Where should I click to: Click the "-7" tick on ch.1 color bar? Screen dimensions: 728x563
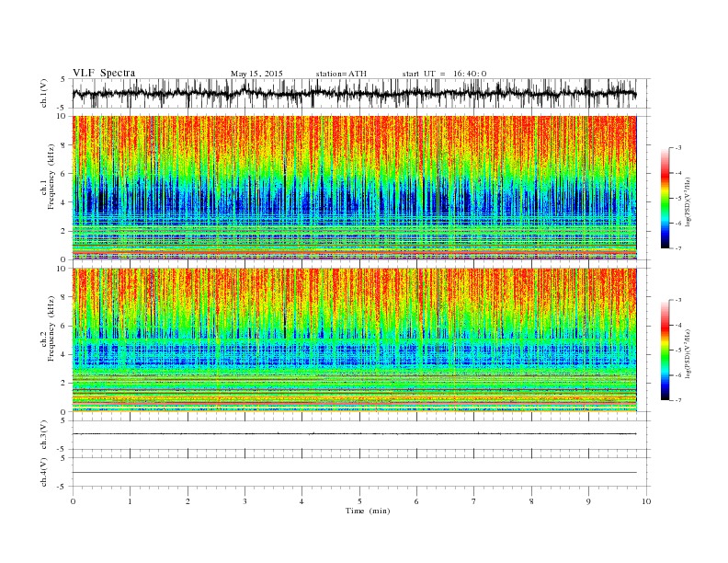pyautogui.click(x=678, y=248)
